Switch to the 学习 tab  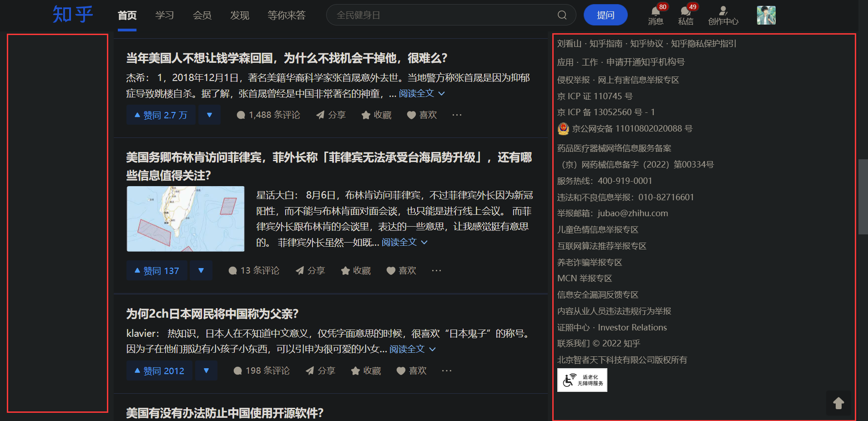[165, 15]
